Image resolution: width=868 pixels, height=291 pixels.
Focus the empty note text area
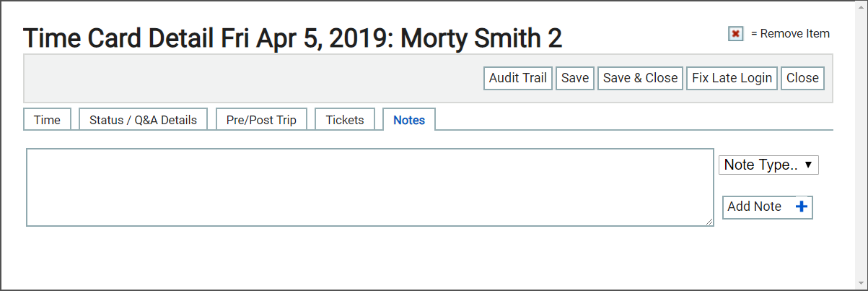click(370, 187)
